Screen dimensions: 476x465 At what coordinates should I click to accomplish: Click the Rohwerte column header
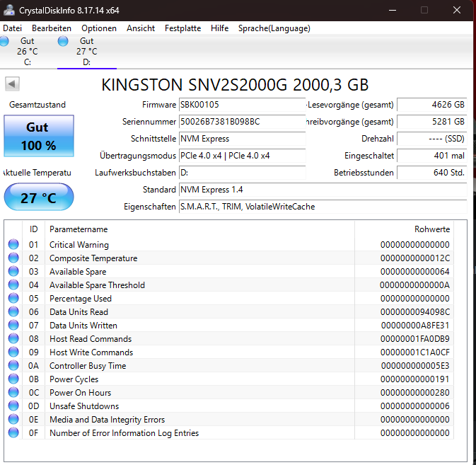404,229
